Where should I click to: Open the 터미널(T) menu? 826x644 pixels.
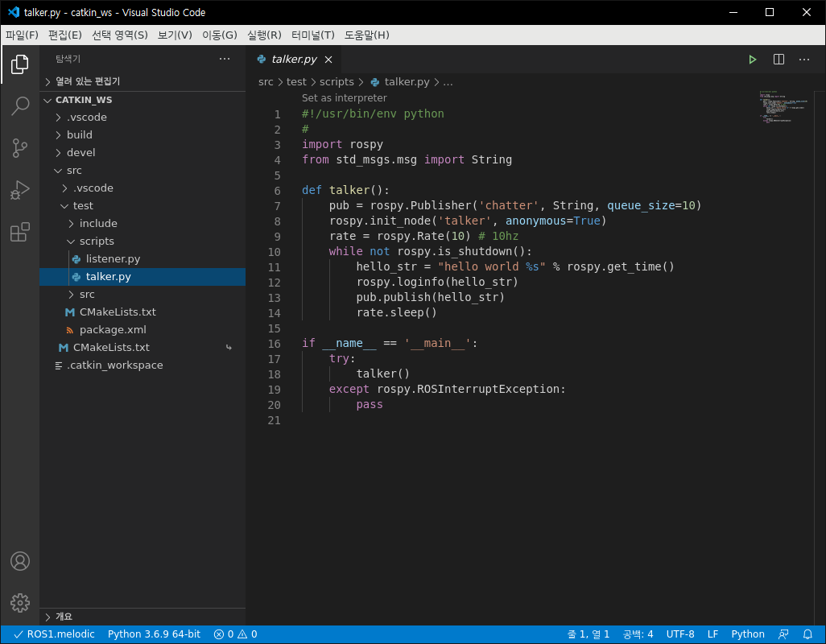pos(313,35)
